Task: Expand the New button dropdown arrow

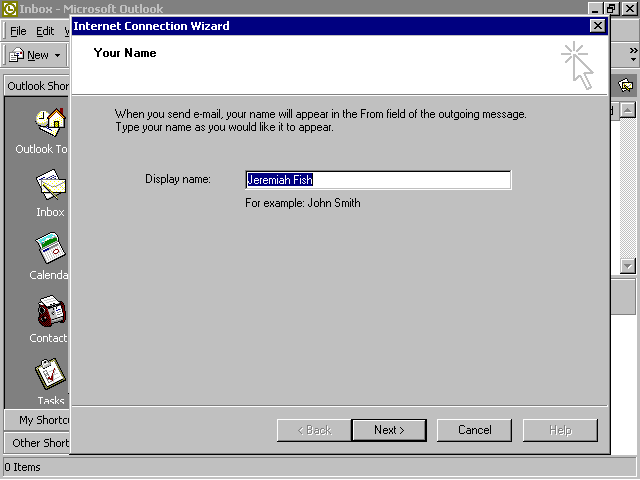Action: click(58, 56)
